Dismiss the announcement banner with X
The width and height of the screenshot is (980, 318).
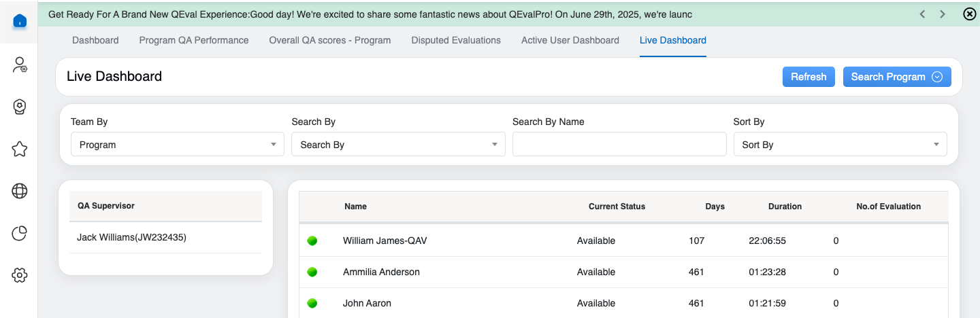click(970, 14)
